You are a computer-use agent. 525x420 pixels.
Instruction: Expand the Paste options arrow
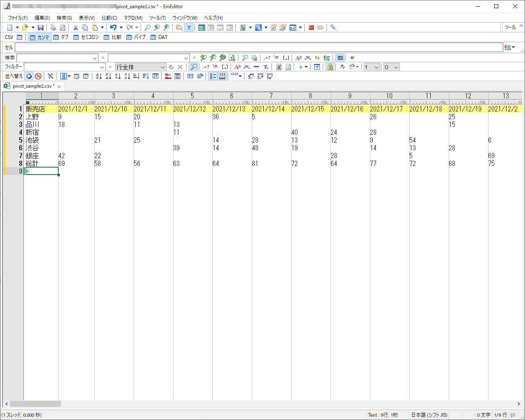point(102,27)
